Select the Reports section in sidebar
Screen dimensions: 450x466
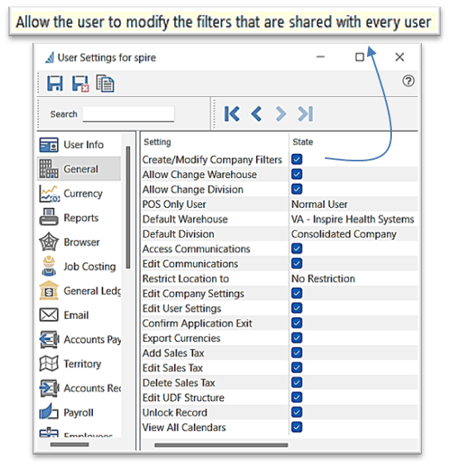(79, 218)
